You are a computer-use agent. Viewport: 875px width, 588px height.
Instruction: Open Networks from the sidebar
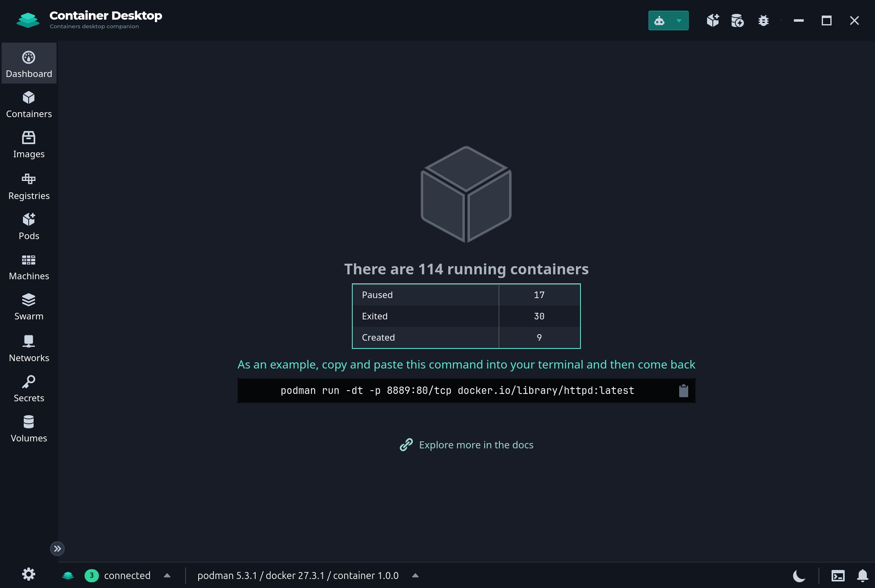pos(29,348)
